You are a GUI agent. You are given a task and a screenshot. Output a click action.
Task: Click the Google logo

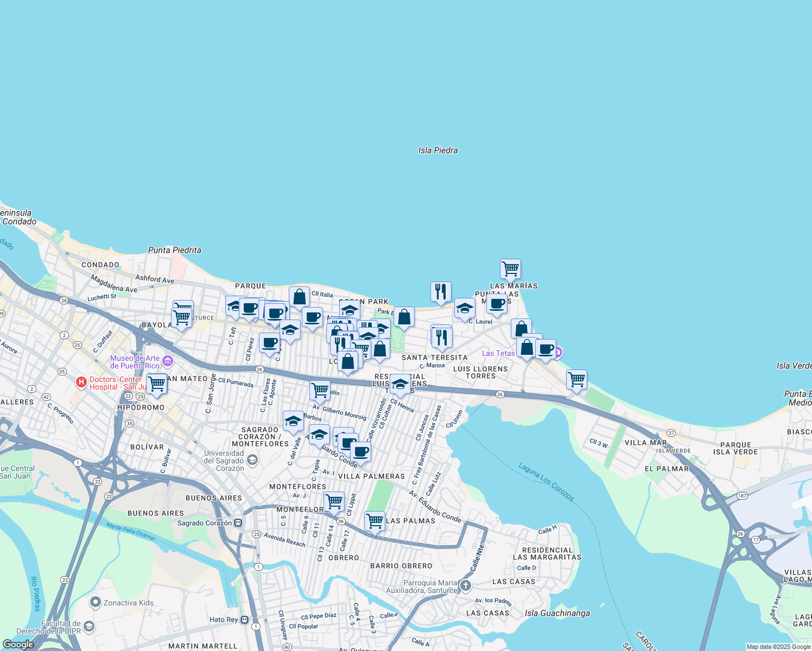coord(18,644)
